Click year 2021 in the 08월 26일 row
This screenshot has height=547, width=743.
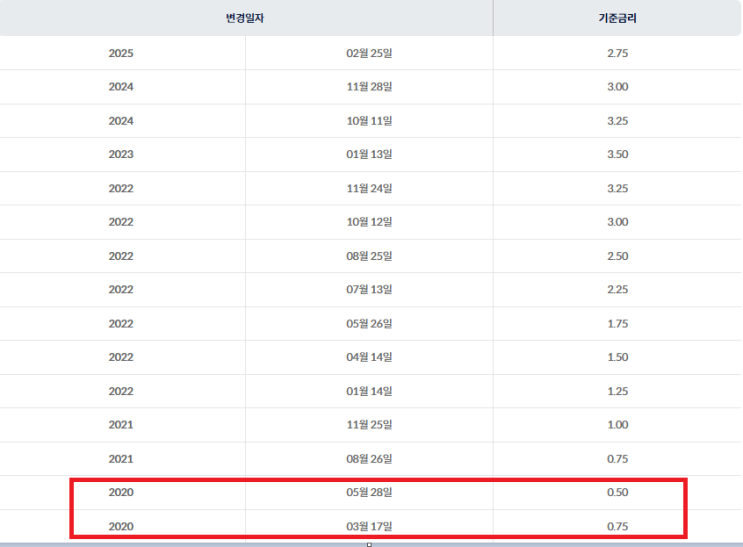[121, 459]
